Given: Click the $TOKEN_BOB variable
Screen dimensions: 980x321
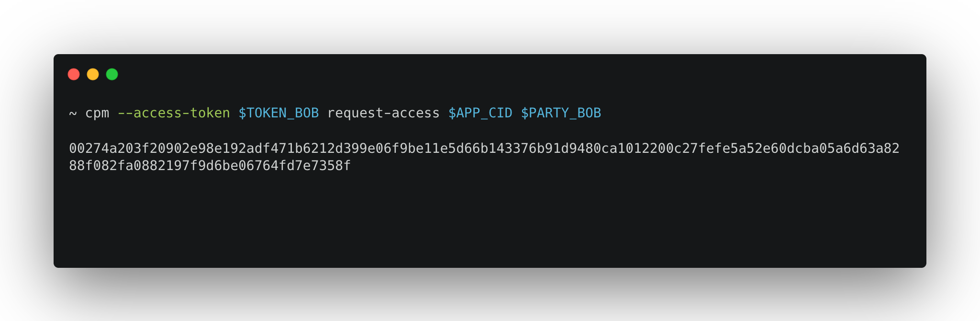Looking at the screenshot, I should [x=278, y=113].
